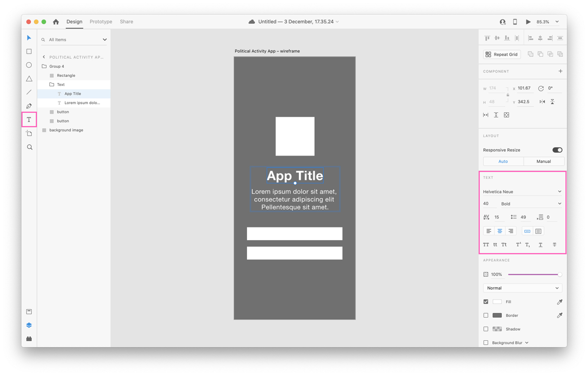The height and width of the screenshot is (375, 588).
Task: Align selection to left edge
Action: pyautogui.click(x=531, y=38)
